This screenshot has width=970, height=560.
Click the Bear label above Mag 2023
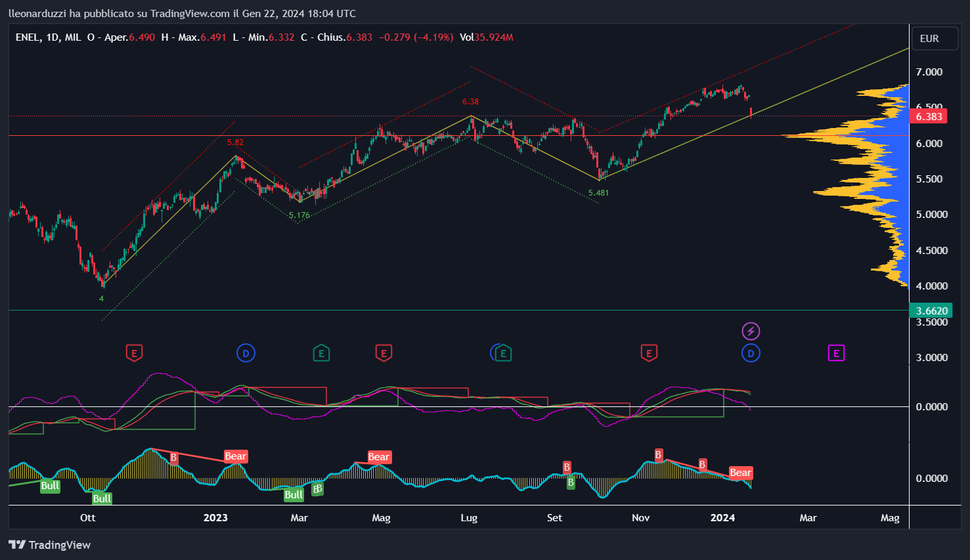click(x=379, y=457)
